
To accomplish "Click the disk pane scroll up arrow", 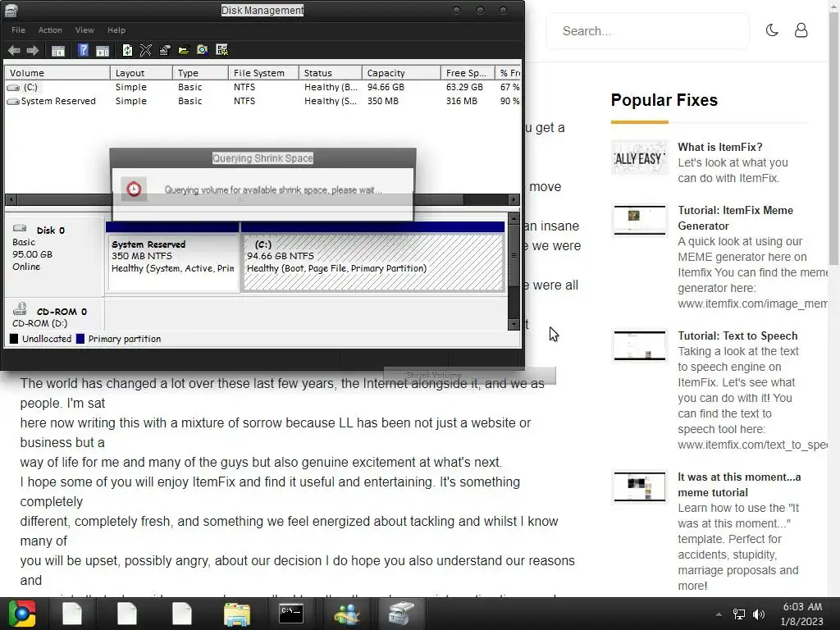I will (514, 218).
